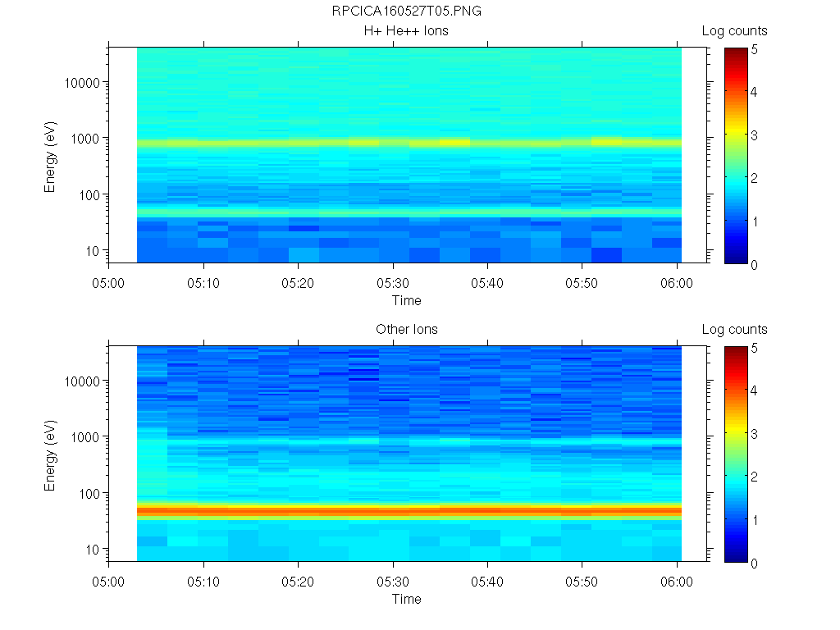The width and height of the screenshot is (840, 630).
Task: Click the 100 energy label on bottom plot
Action: pyautogui.click(x=89, y=494)
